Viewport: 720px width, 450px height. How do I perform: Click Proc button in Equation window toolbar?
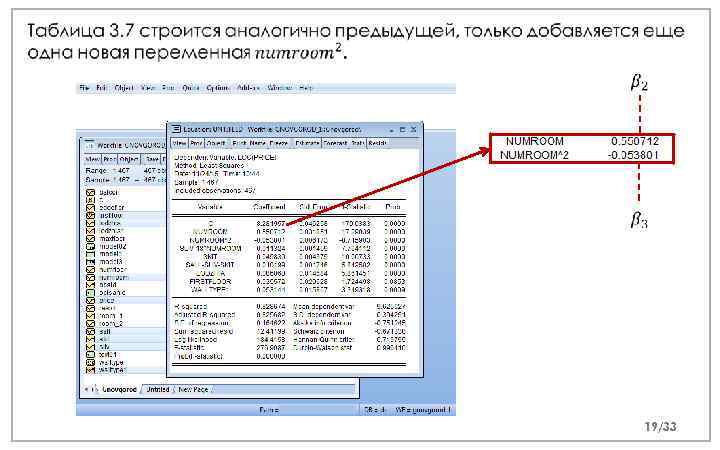point(196,144)
